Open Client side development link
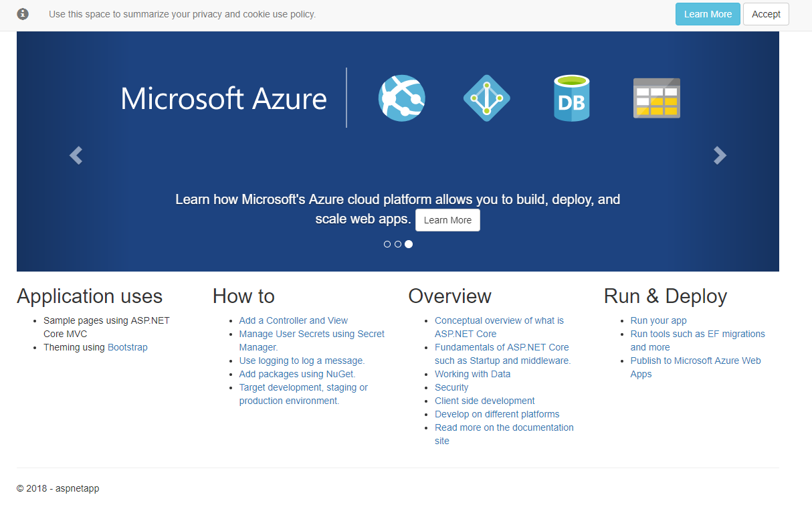Image resolution: width=812 pixels, height=505 pixels. (485, 401)
